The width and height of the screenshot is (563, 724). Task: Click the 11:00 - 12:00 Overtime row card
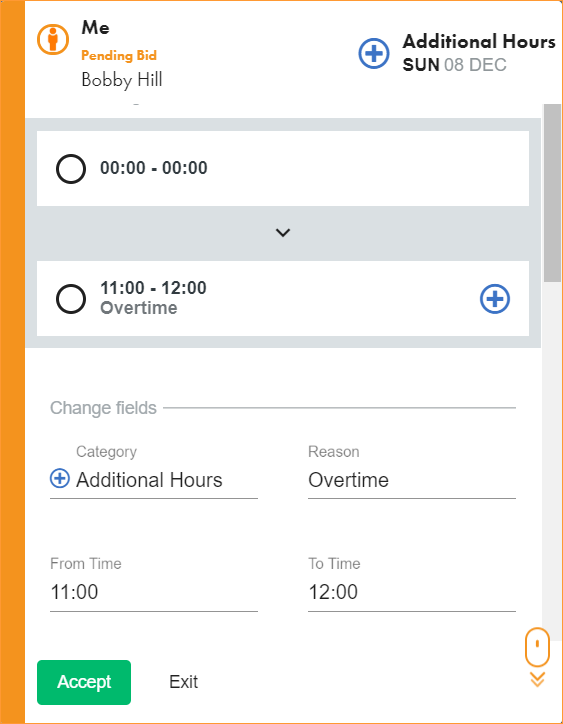pos(283,299)
